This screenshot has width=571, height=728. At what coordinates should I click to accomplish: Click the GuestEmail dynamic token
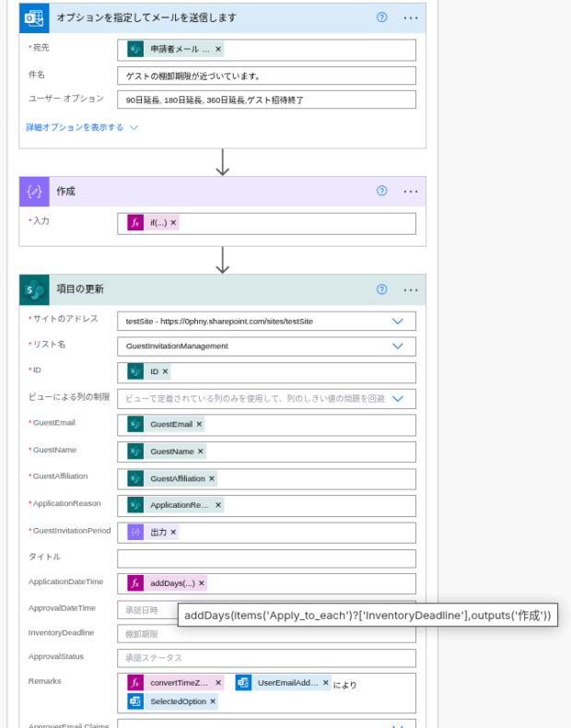166,424
